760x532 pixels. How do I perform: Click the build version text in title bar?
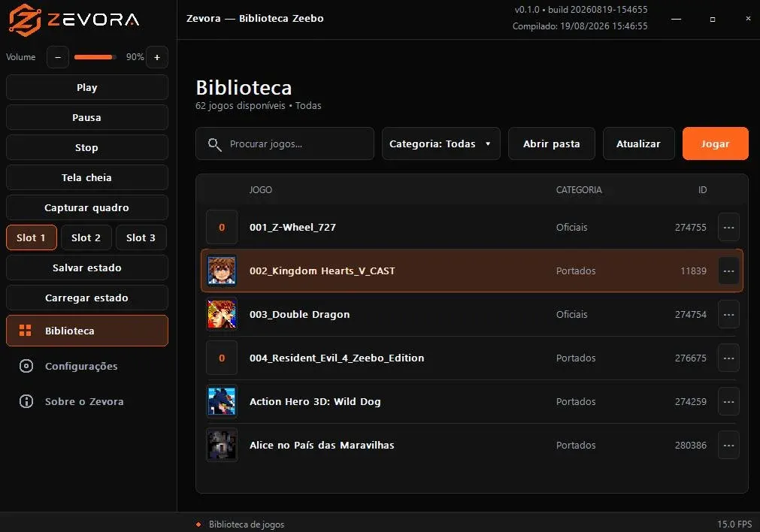click(x=580, y=10)
